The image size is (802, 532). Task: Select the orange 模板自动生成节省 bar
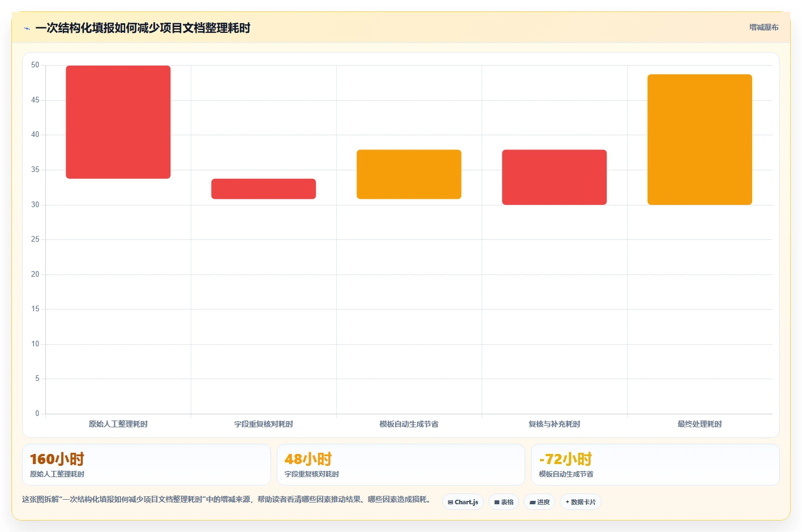(409, 174)
